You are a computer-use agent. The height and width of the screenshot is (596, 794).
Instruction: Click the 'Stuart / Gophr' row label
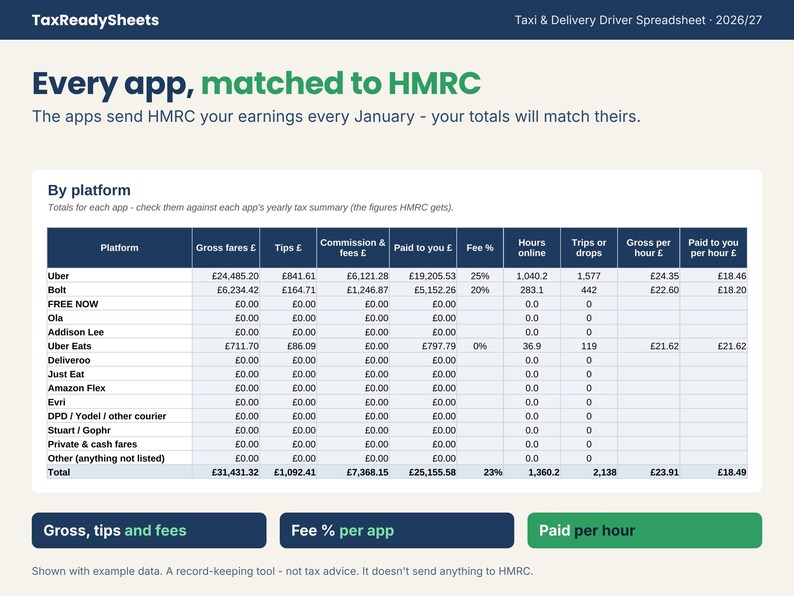79,430
